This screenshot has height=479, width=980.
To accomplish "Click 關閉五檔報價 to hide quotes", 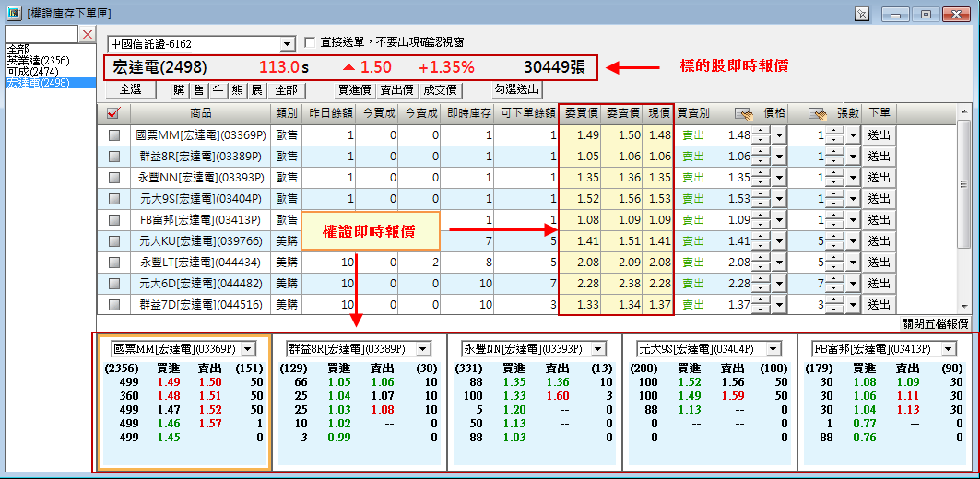I will (x=934, y=323).
